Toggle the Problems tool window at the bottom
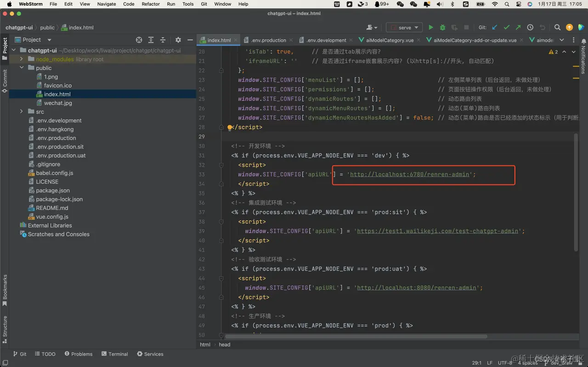Screen dimensions: 588x367 point(79,354)
